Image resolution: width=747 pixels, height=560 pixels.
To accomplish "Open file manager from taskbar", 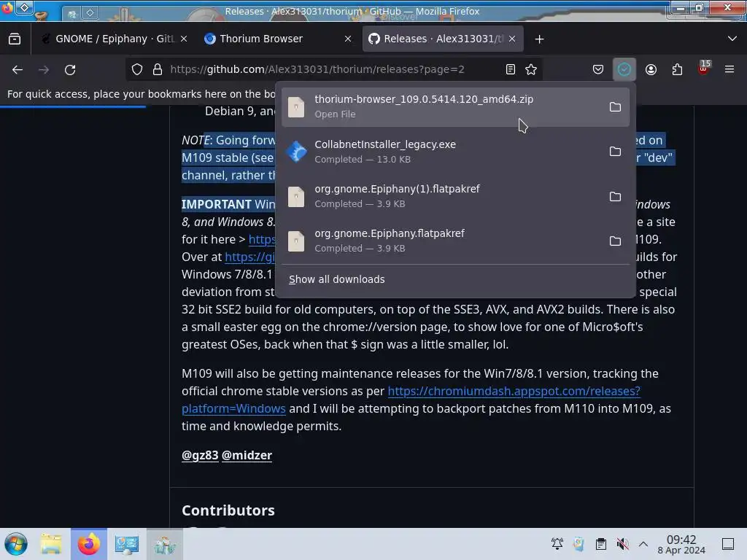I will (51, 544).
